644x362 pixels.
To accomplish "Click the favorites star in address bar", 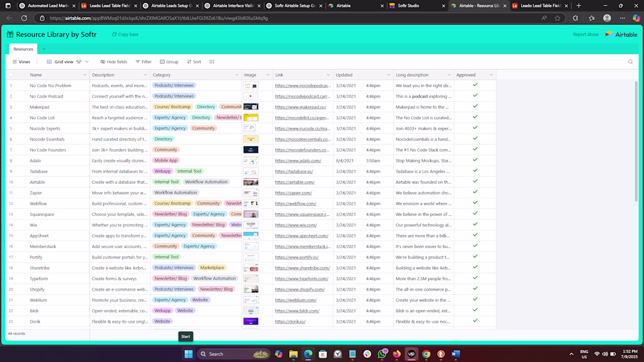I will [557, 18].
